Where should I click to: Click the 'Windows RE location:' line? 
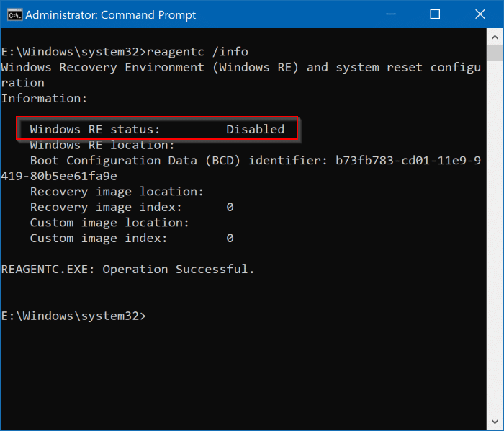(102, 145)
